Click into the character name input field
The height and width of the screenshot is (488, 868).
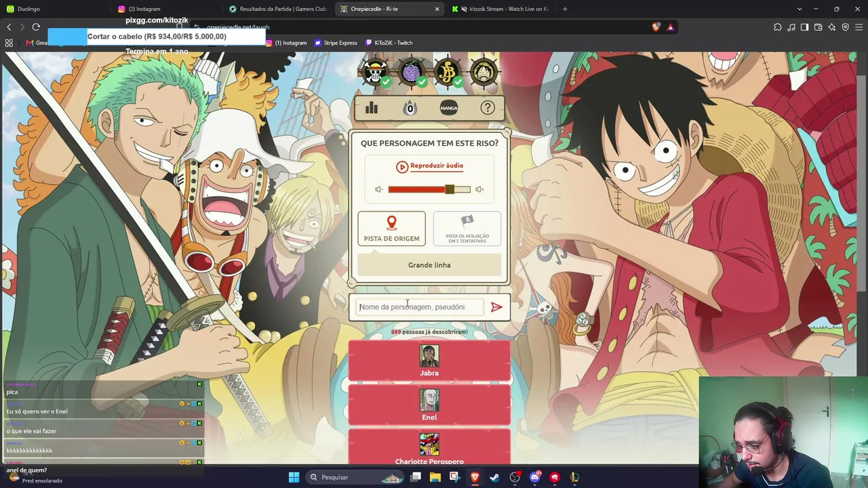[x=420, y=307]
